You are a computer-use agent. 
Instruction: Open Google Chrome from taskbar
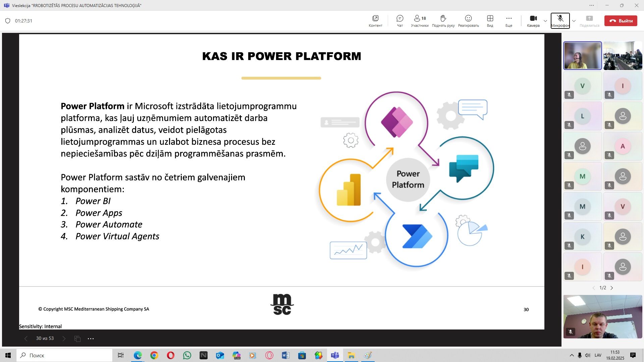point(154,355)
